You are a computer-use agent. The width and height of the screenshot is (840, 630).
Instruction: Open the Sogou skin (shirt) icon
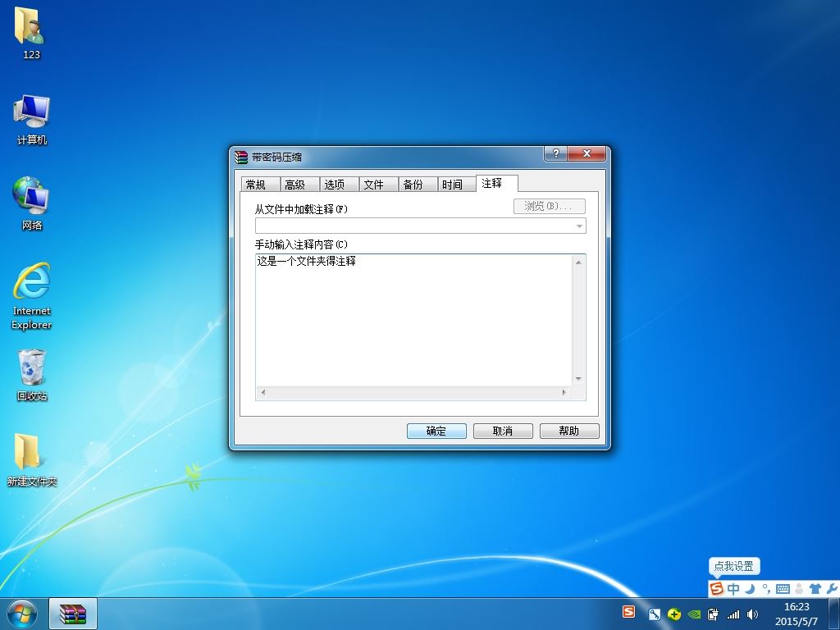(x=815, y=589)
